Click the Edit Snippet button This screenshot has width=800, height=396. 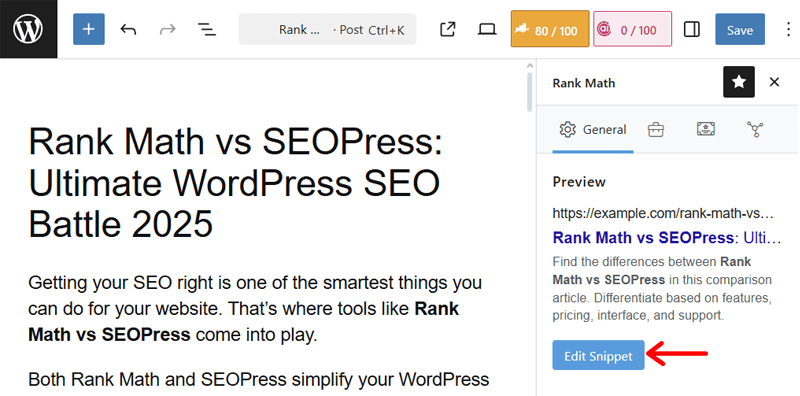[x=598, y=355]
